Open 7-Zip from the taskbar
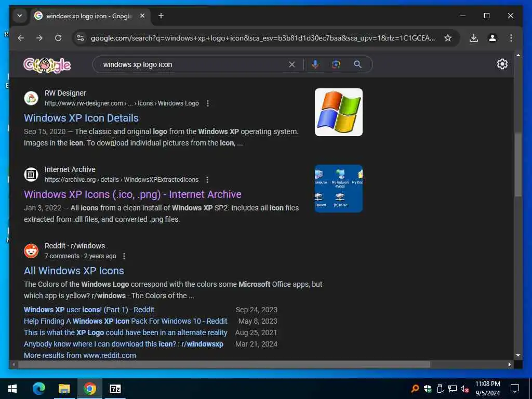Viewport: 532px width, 399px height. coord(115,389)
